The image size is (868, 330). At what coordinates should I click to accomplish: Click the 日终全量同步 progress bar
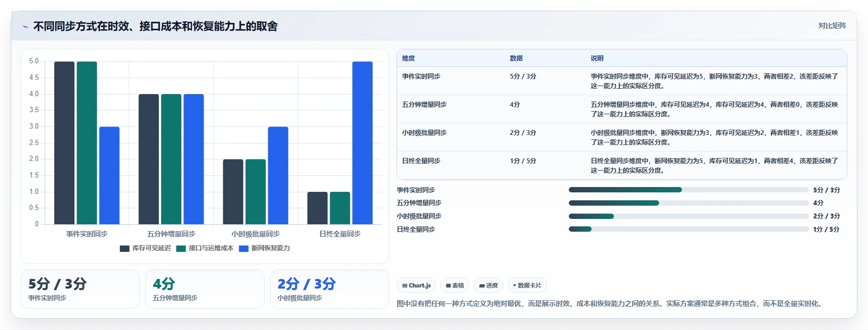point(688,229)
